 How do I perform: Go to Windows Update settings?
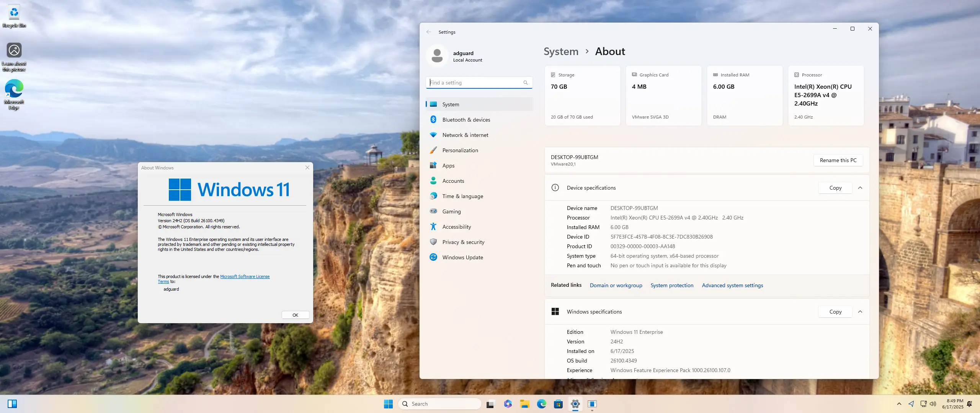462,257
